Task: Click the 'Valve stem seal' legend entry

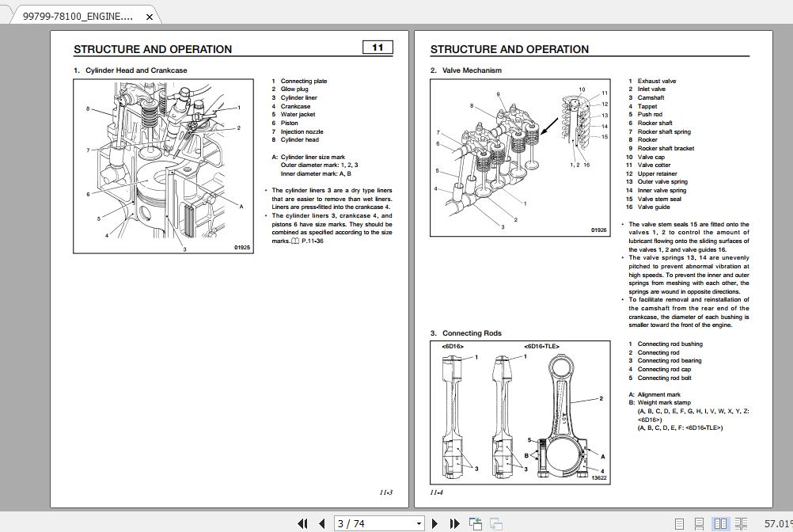Action: [x=659, y=199]
